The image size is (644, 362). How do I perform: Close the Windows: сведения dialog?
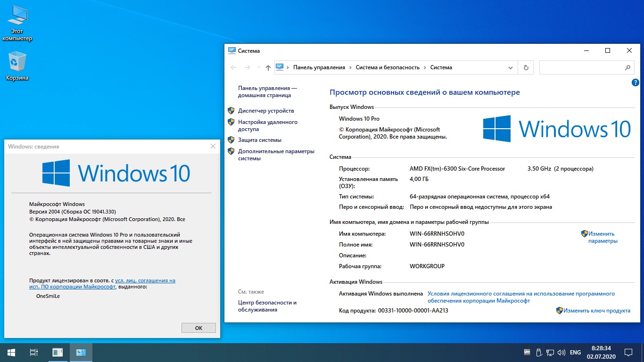213,147
